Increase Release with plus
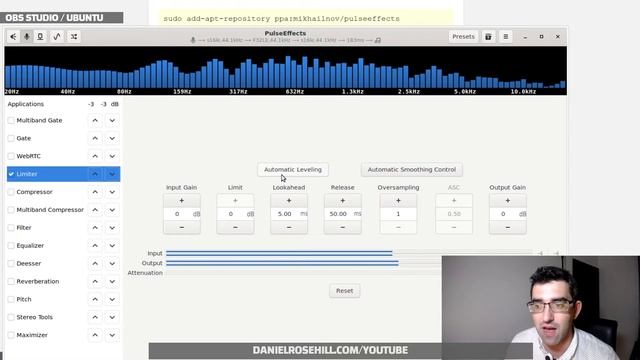This screenshot has height=360, width=640. point(343,201)
